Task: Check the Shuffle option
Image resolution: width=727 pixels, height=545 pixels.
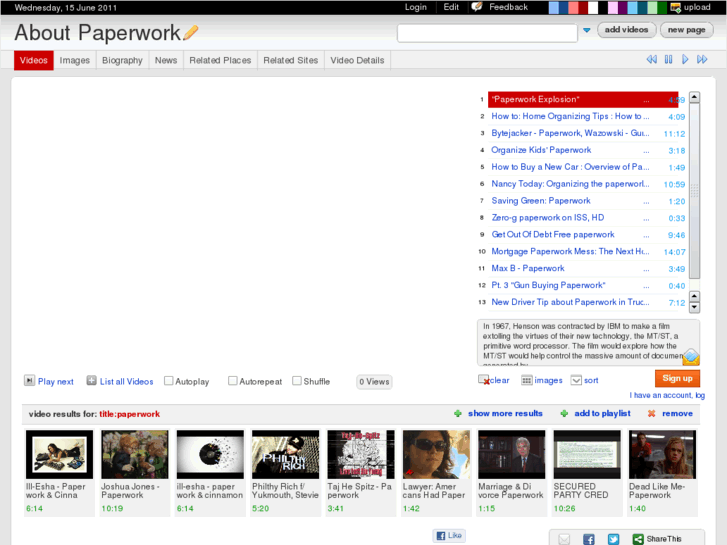Action: coord(296,381)
